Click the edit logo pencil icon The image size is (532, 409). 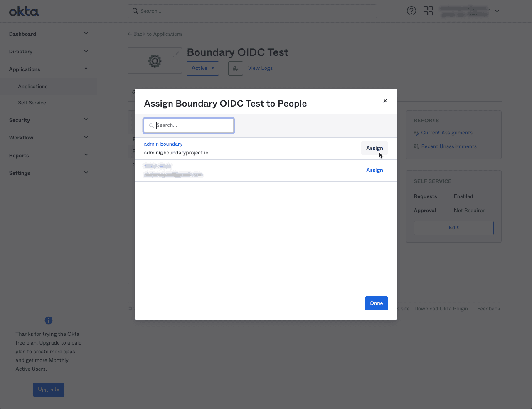pos(177,53)
